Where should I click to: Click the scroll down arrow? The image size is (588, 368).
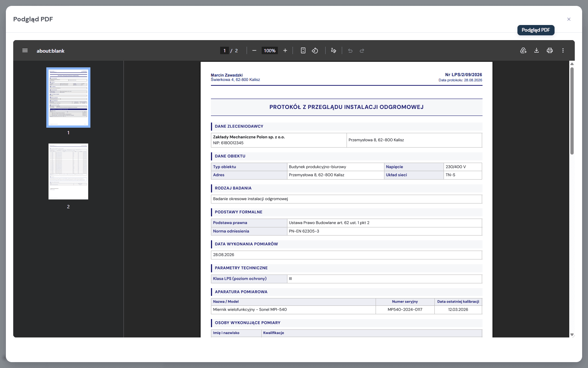[x=572, y=335]
